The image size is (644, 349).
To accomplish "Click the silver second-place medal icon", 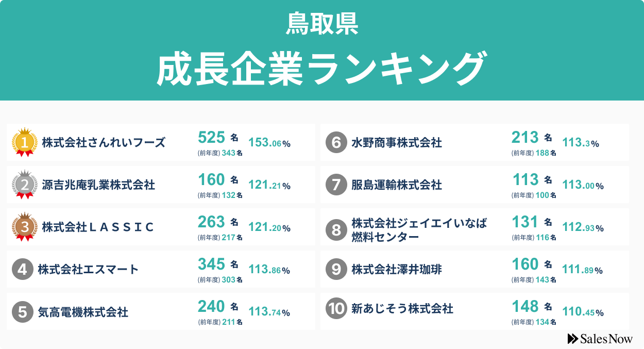I will (x=24, y=185).
